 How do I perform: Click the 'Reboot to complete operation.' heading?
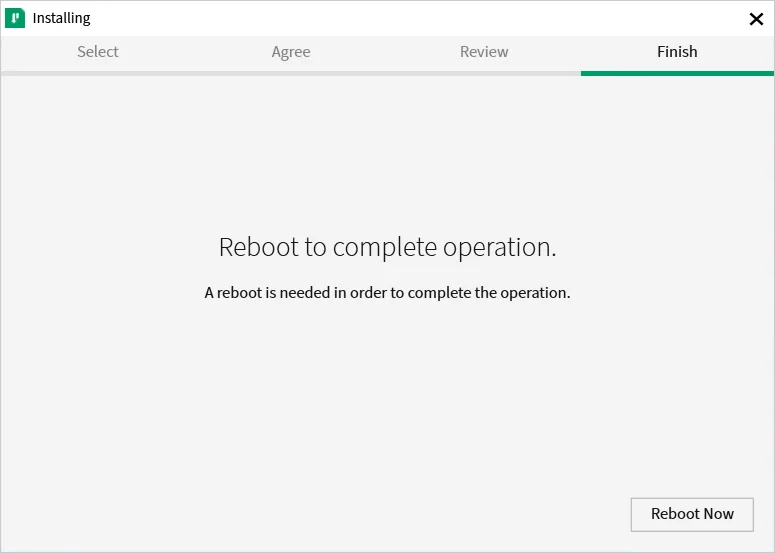tap(387, 247)
